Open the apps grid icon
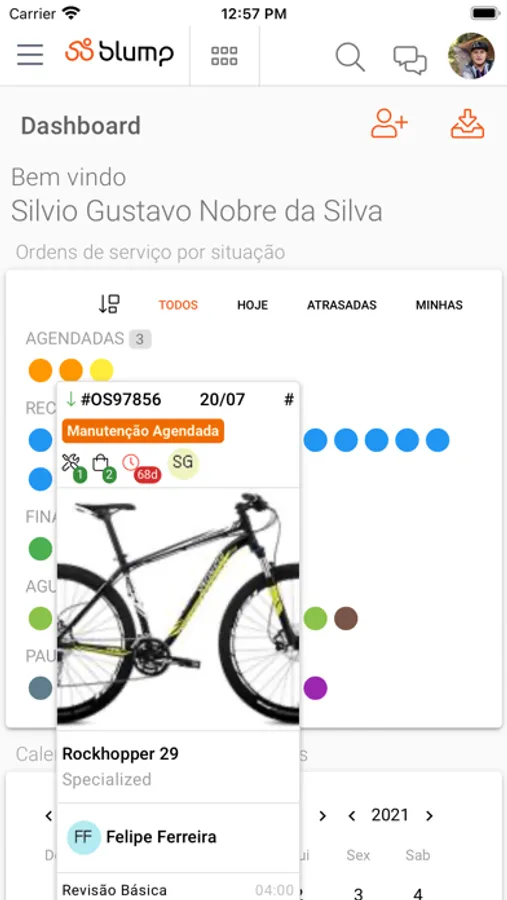This screenshot has height=900, width=507. [224, 56]
